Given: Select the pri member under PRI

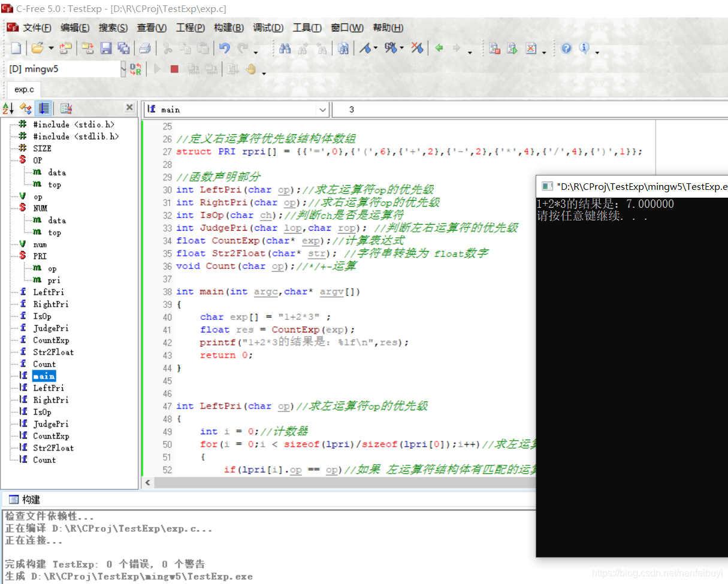Looking at the screenshot, I should coord(54,280).
